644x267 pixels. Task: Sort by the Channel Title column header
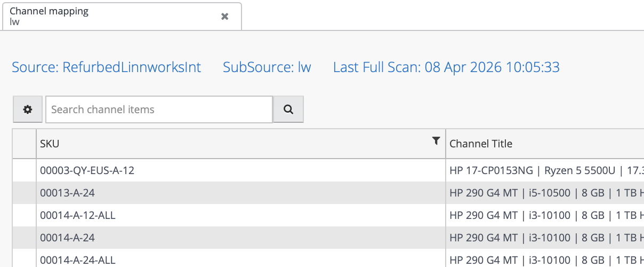(545, 144)
